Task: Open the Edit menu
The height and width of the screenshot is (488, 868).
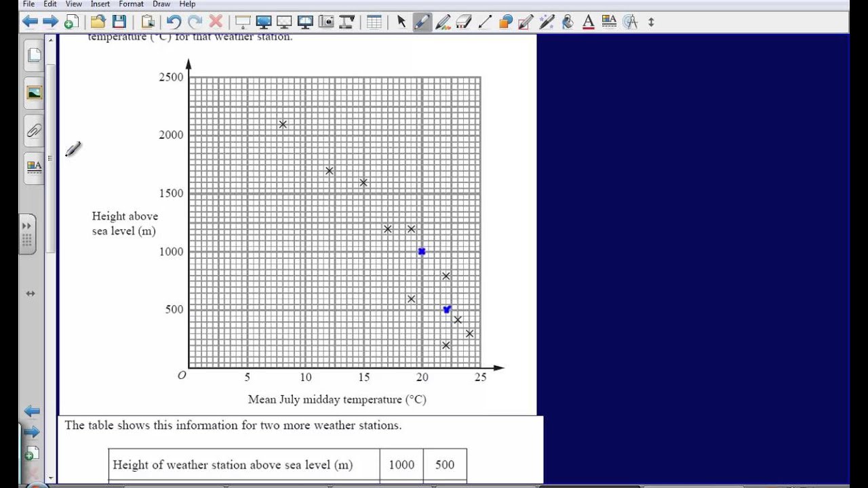Action: [50, 4]
